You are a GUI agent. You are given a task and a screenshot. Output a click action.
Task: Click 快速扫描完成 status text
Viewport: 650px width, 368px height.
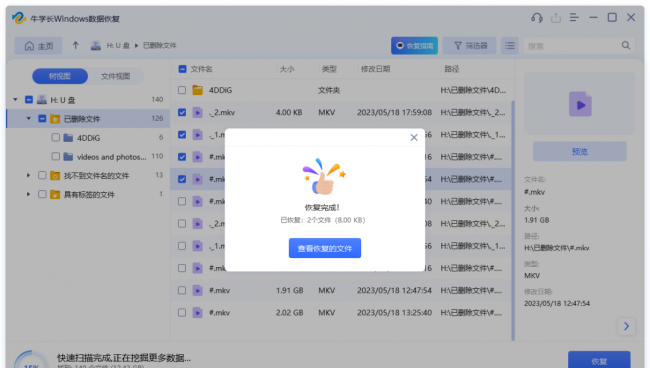point(124,358)
